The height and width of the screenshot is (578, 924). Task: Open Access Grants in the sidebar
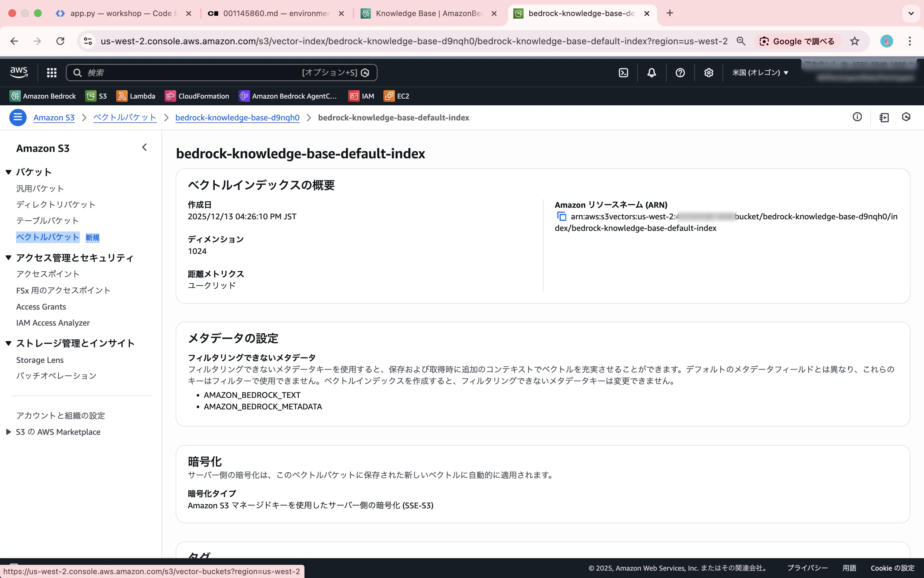pos(41,307)
